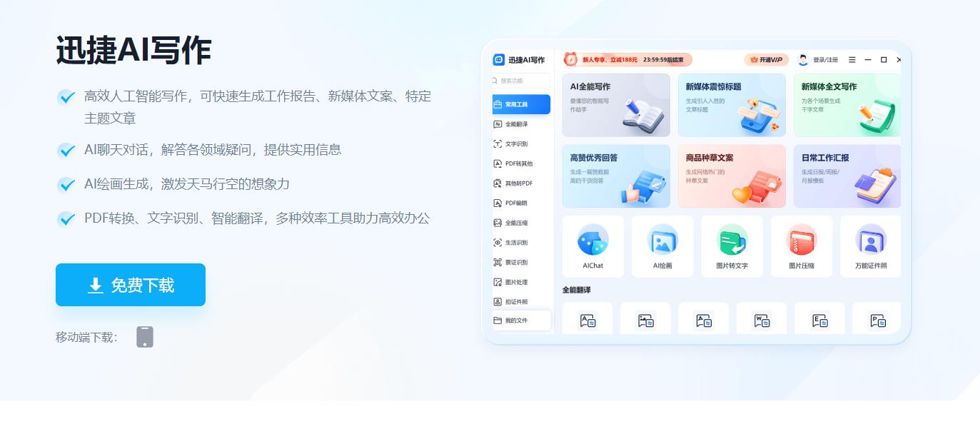Click the 搜索功能 search field
This screenshot has width=980, height=444.
(x=522, y=81)
